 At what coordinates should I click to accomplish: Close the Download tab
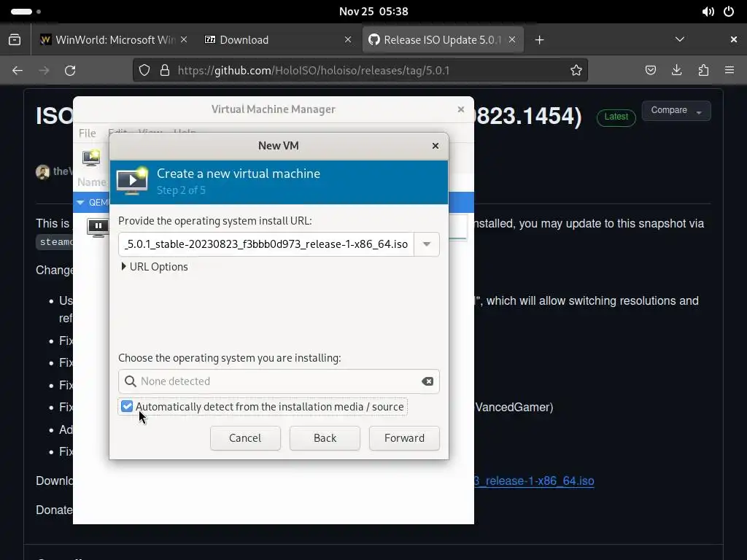[348, 39]
